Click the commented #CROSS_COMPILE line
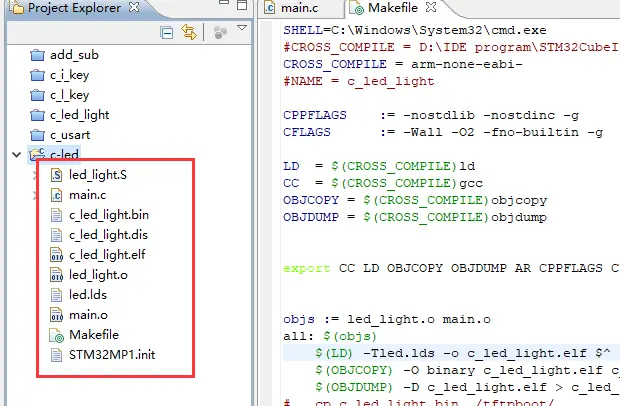This screenshot has width=620, height=406. 451,47
